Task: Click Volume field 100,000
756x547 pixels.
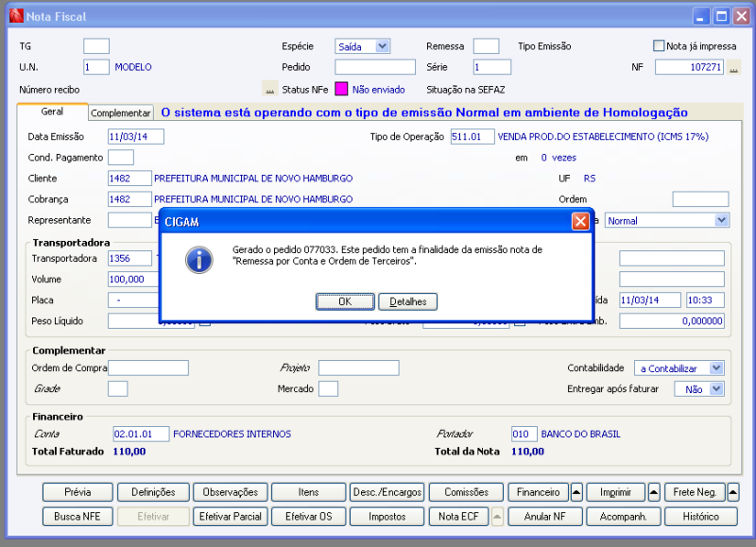Action: pyautogui.click(x=133, y=279)
